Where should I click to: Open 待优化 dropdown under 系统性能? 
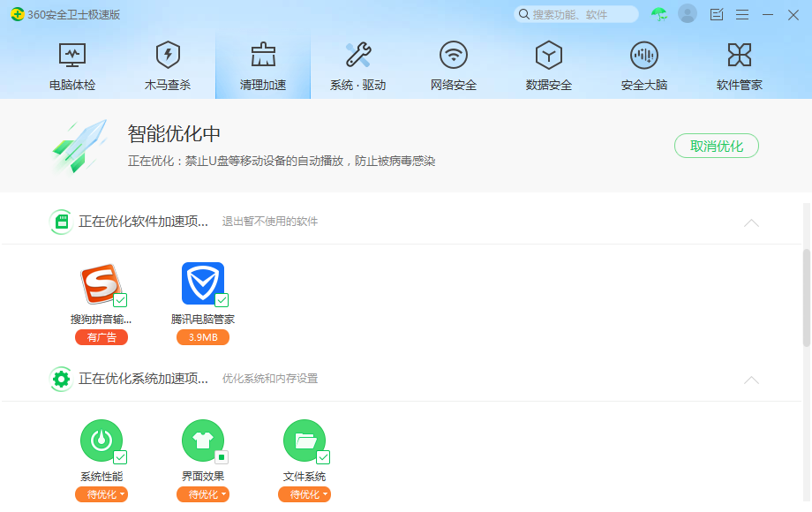[101, 495]
